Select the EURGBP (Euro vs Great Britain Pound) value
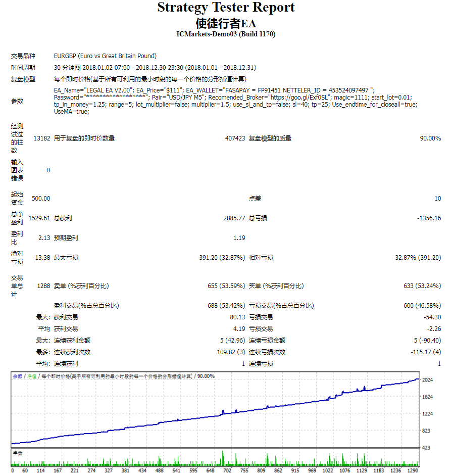The width and height of the screenshot is (452, 476). (105, 56)
